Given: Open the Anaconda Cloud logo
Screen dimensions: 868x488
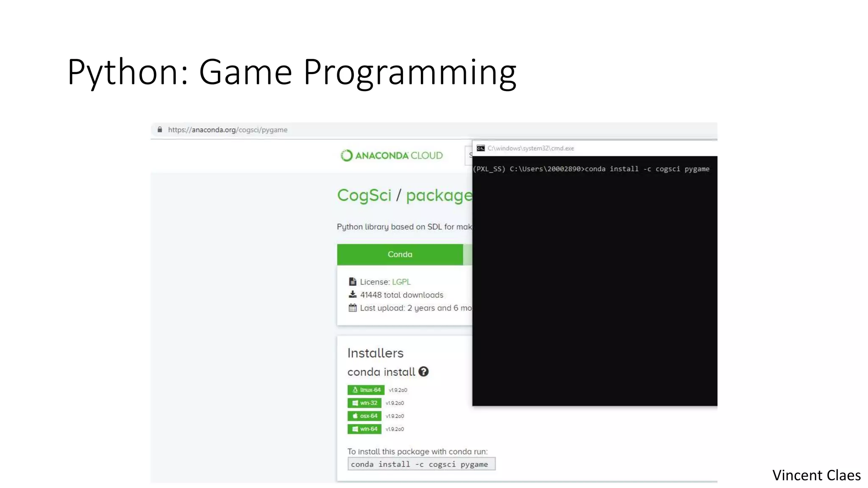Looking at the screenshot, I should point(392,155).
